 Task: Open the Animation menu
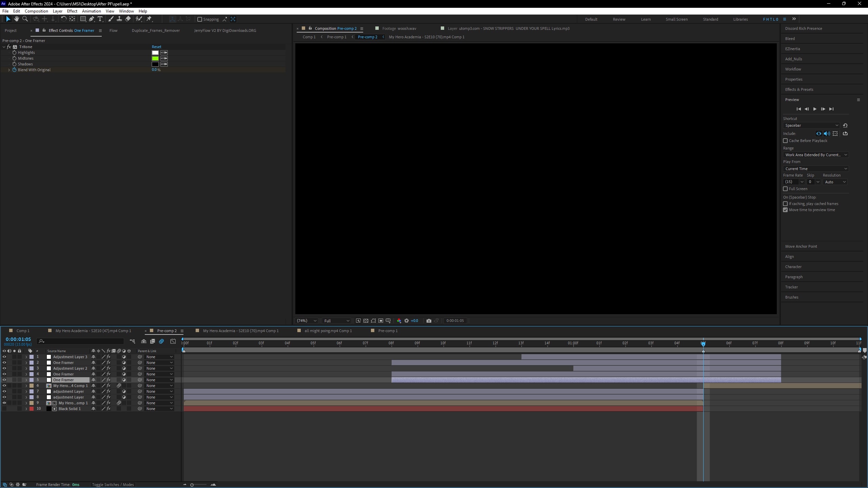tap(91, 11)
